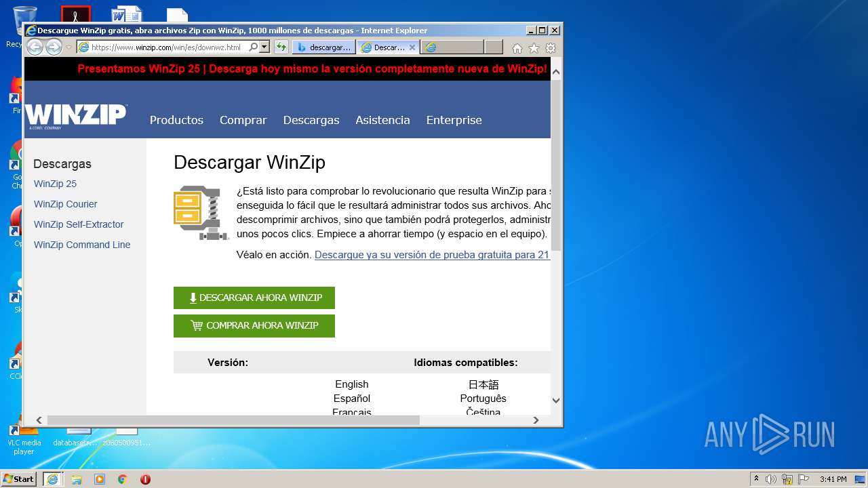Click the 'Descargar WinZip' heading
The height and width of the screenshot is (488, 868).
click(x=250, y=163)
